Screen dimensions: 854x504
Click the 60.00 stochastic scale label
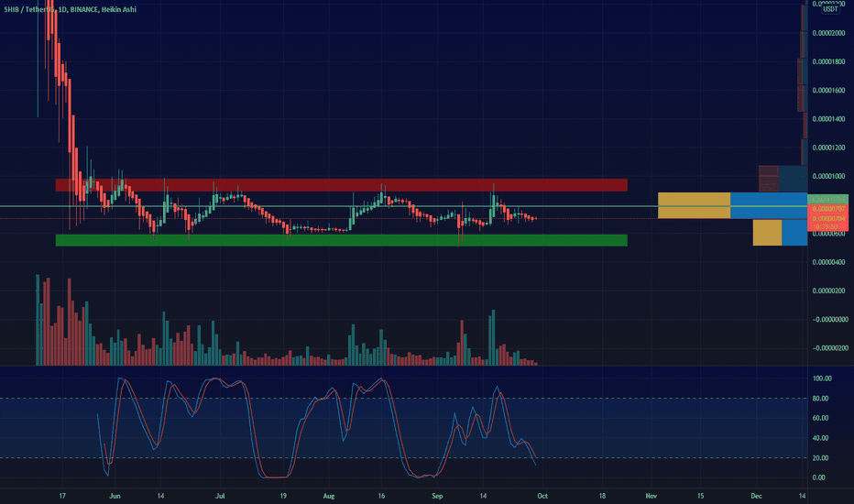(x=821, y=418)
